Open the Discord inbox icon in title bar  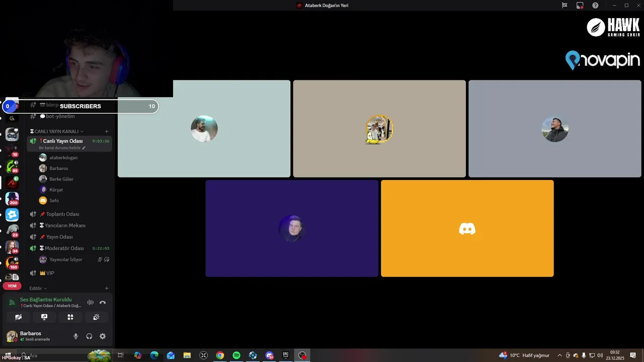coord(580,6)
